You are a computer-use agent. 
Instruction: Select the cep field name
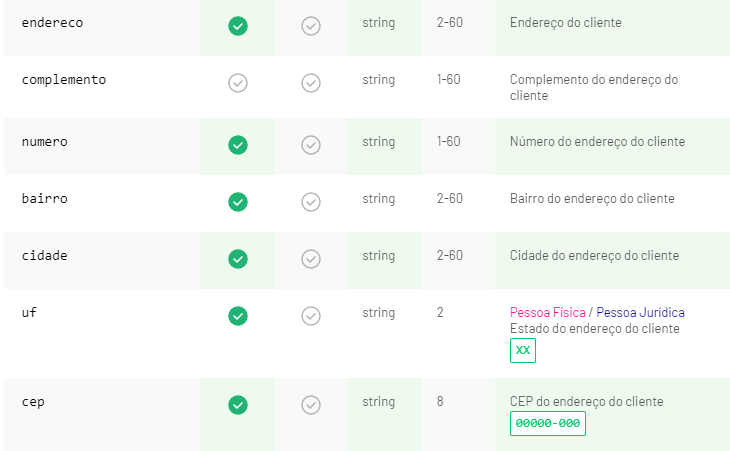pyautogui.click(x=33, y=402)
